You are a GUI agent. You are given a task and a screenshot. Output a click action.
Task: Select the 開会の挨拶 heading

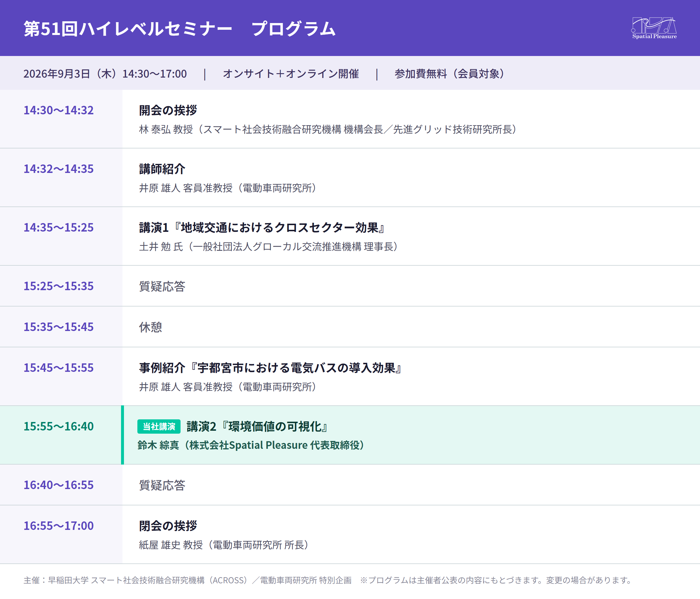tap(168, 110)
